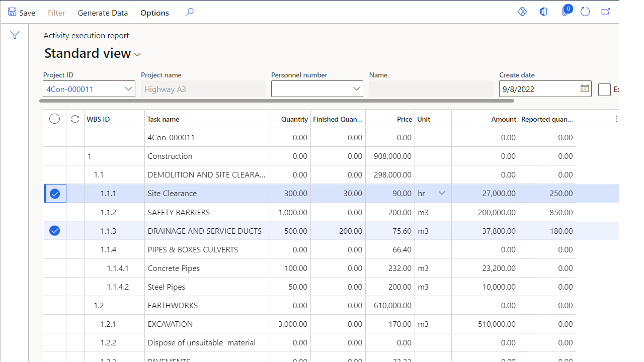This screenshot has width=644, height=362.
Task: Click the Open in Office icon
Action: [543, 12]
